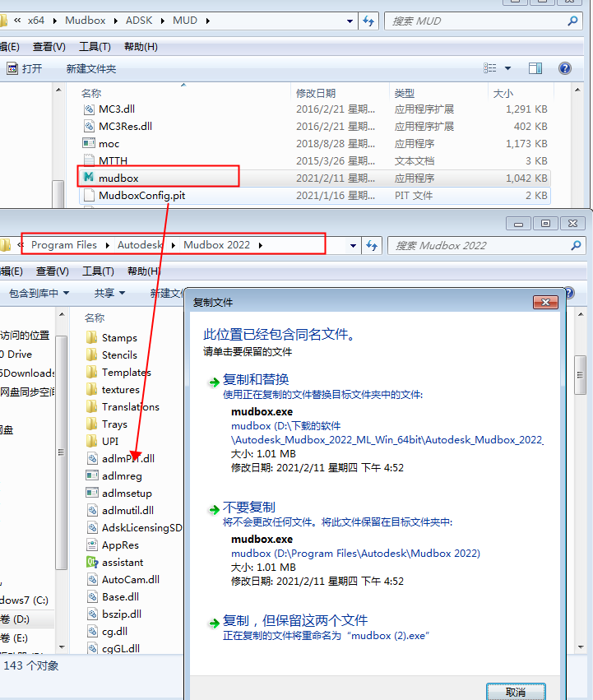Open address history dropdown in Mudbox 2022 window
Viewport: 593px width, 700px height.
click(353, 246)
